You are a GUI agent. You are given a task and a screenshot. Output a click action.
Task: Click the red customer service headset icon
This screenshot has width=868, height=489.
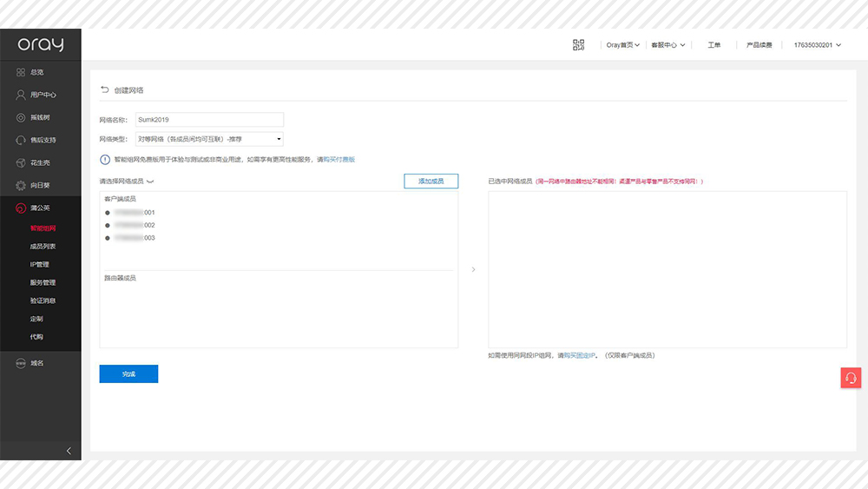point(851,378)
